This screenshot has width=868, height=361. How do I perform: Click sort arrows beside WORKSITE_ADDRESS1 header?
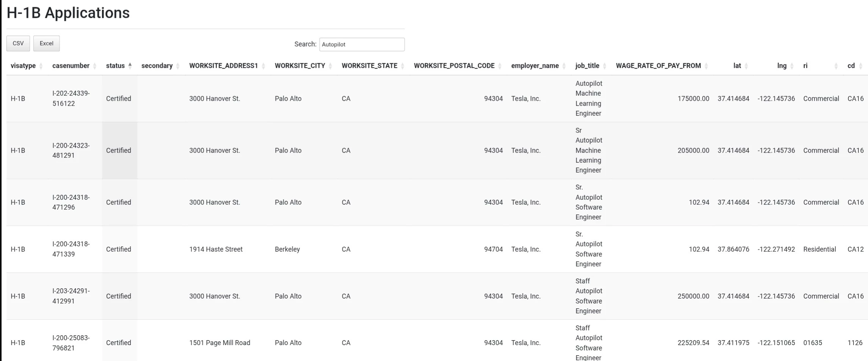click(x=263, y=66)
